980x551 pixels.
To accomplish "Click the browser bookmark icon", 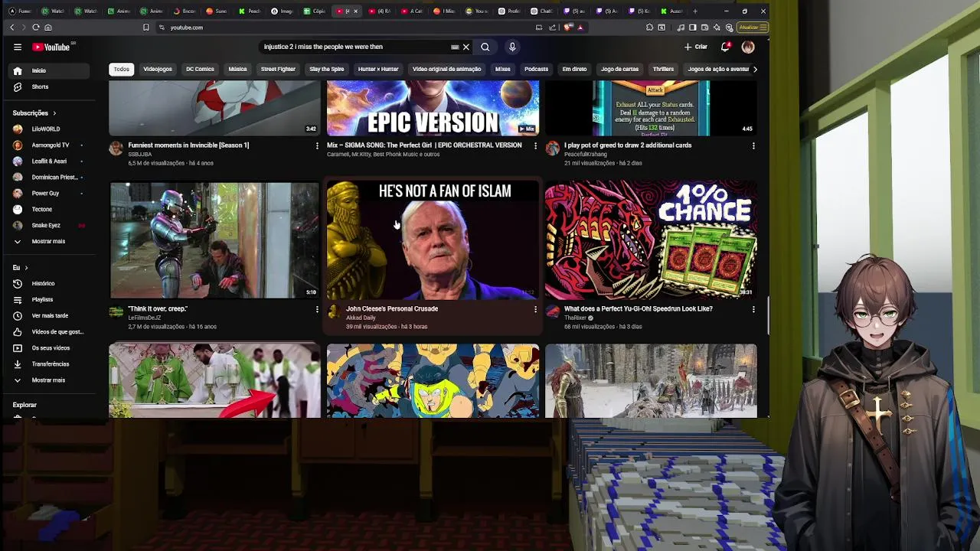I will click(x=145, y=28).
